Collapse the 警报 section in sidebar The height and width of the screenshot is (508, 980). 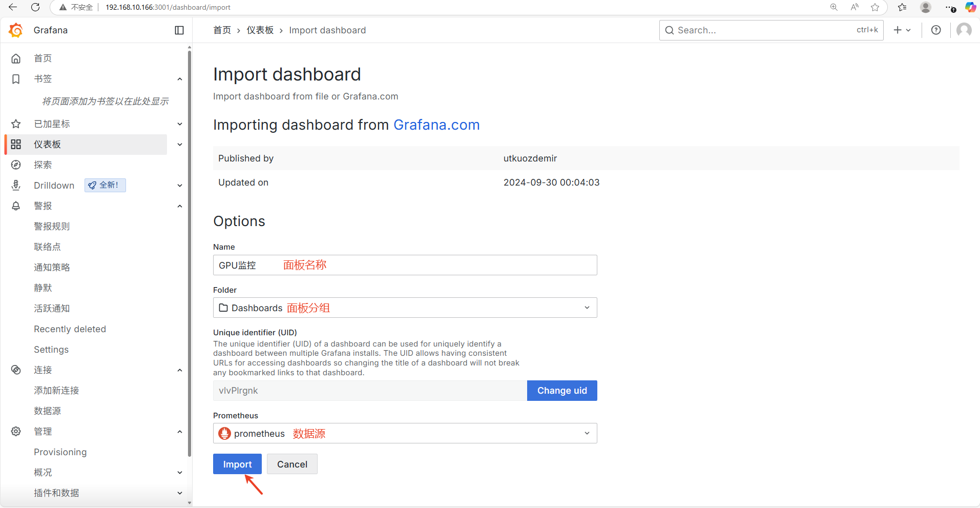(180, 206)
